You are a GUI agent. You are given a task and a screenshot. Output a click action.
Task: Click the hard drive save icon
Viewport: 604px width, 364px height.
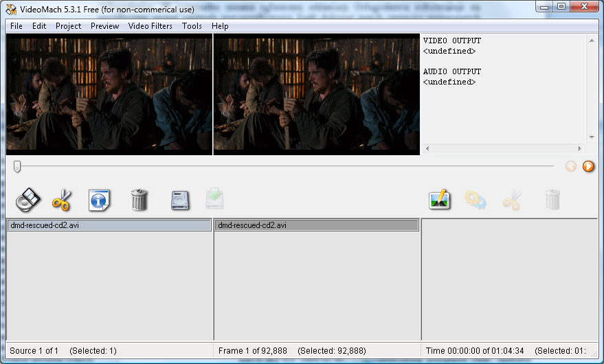[x=180, y=201]
